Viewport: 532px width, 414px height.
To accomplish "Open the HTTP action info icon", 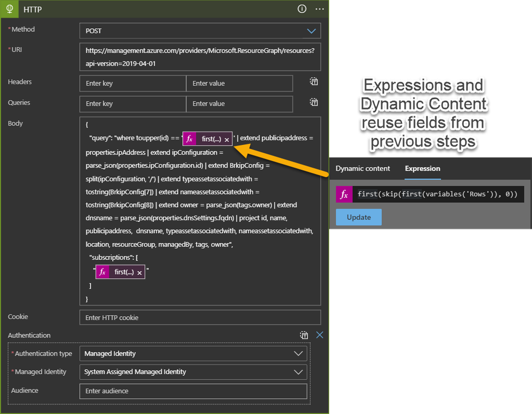I will point(301,9).
